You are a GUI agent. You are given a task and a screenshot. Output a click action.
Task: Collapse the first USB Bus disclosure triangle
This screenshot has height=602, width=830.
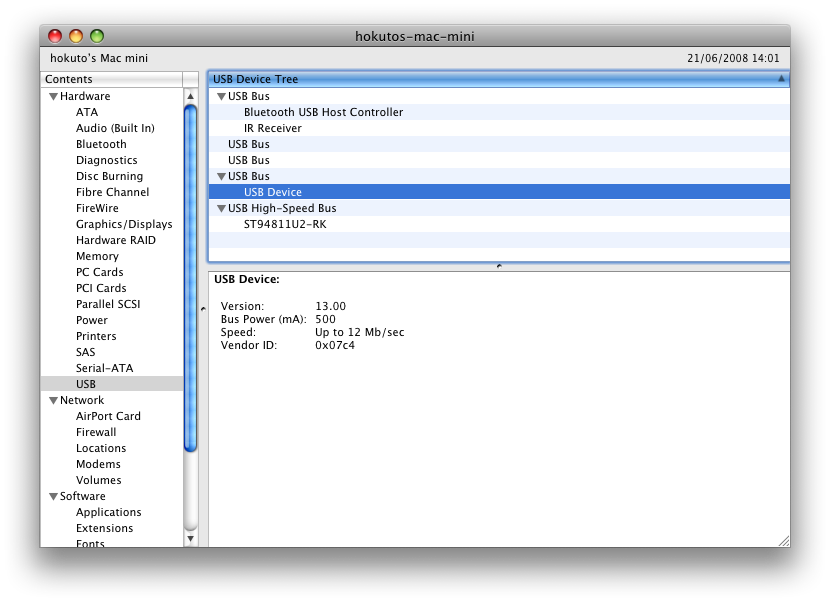pyautogui.click(x=222, y=96)
